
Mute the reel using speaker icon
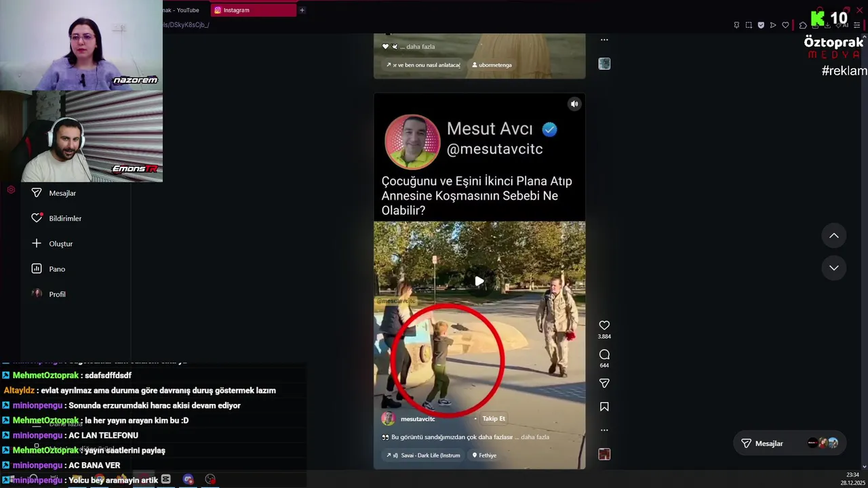coord(574,104)
